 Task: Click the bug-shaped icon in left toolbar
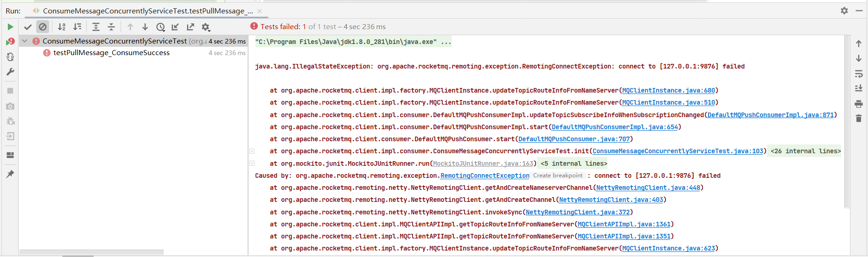(10, 121)
